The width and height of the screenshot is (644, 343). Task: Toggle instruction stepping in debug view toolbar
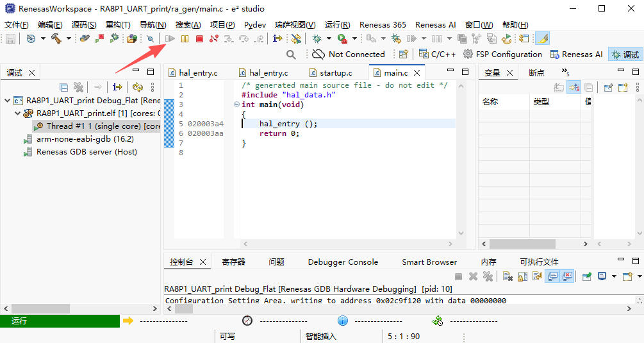click(117, 87)
